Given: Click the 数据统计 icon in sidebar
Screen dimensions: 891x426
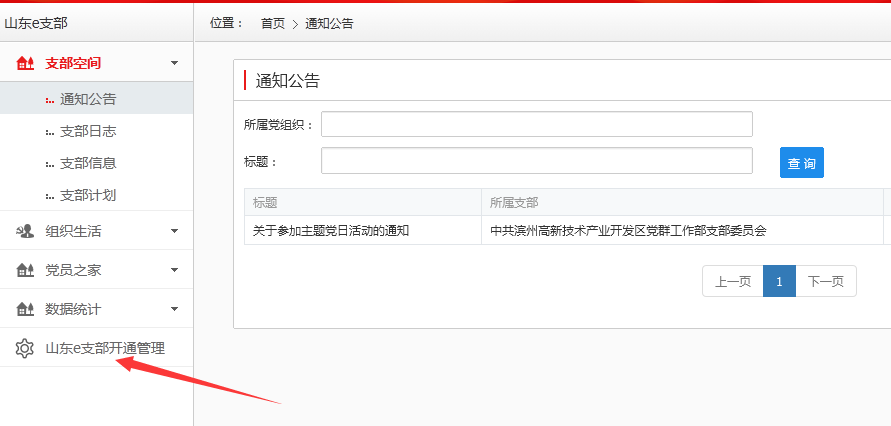Looking at the screenshot, I should pyautogui.click(x=26, y=309).
